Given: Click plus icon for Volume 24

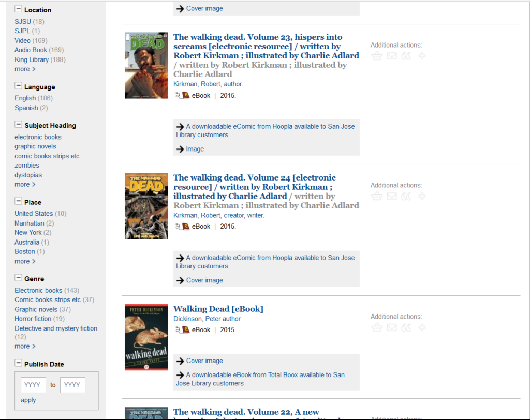Looking at the screenshot, I should (422, 196).
